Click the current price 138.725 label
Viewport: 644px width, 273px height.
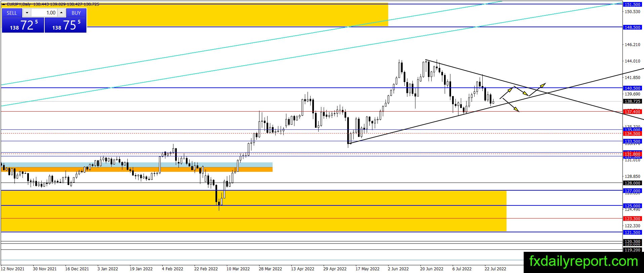(x=633, y=101)
